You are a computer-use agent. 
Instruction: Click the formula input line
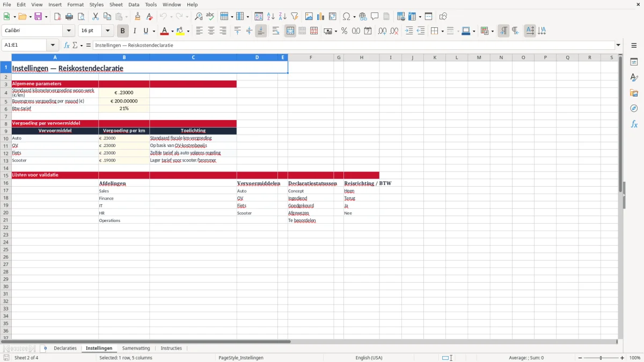pos(353,45)
